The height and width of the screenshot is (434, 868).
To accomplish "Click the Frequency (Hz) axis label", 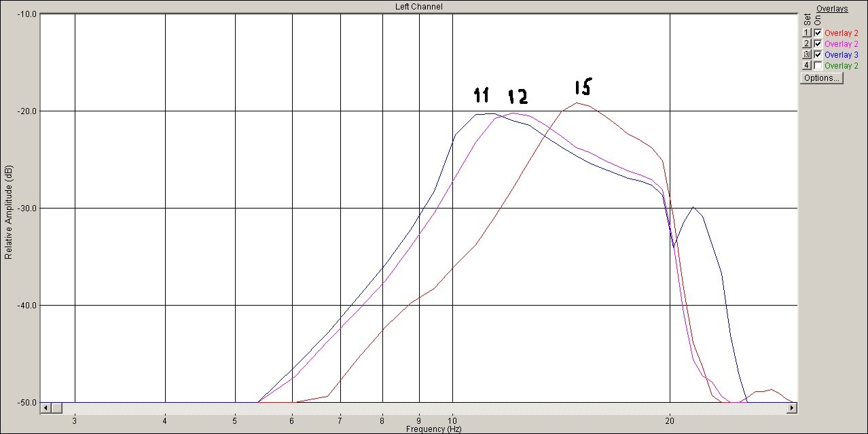I will 434,429.
